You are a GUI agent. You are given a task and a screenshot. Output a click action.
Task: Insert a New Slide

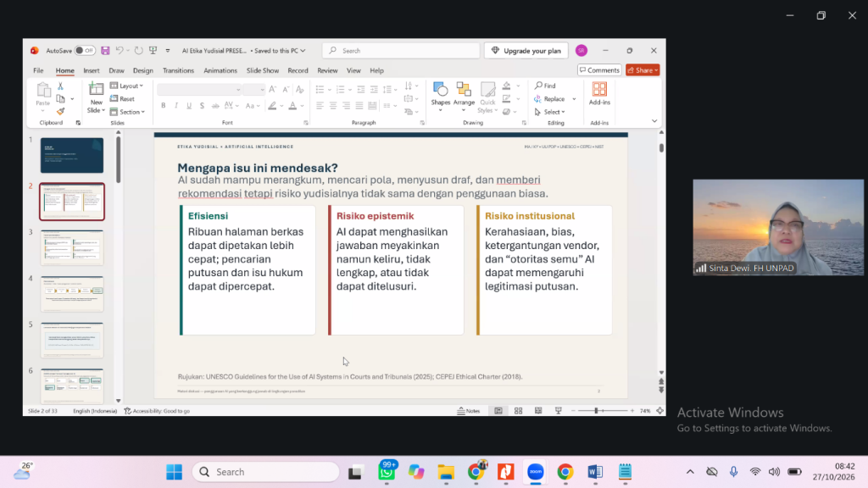click(96, 97)
